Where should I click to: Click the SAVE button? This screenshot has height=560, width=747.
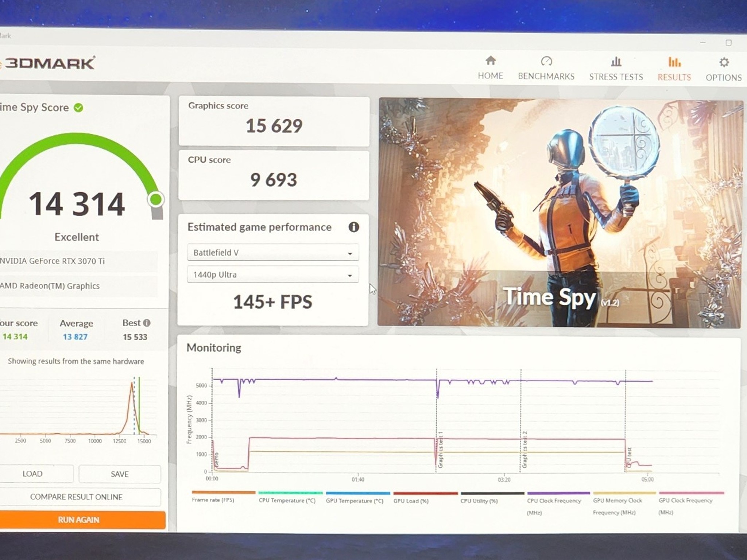120,474
